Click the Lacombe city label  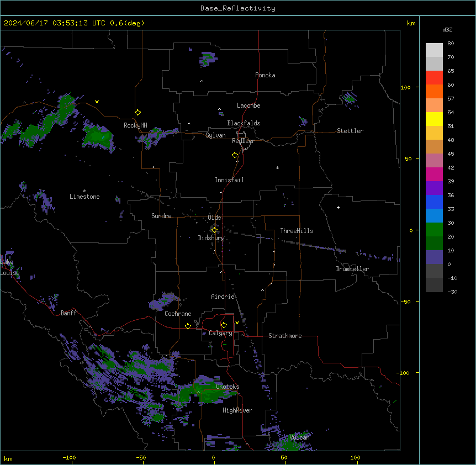[248, 105]
